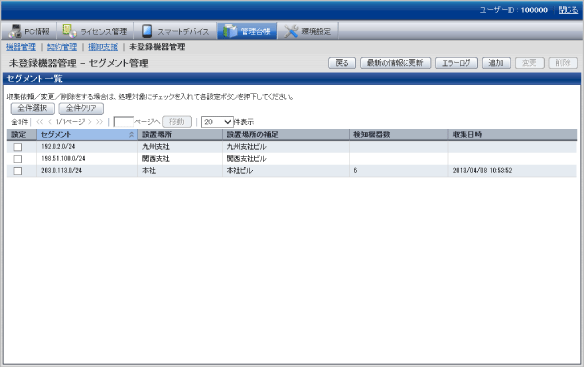
Task: Click the 閉じる link at top right
Action: pos(568,10)
